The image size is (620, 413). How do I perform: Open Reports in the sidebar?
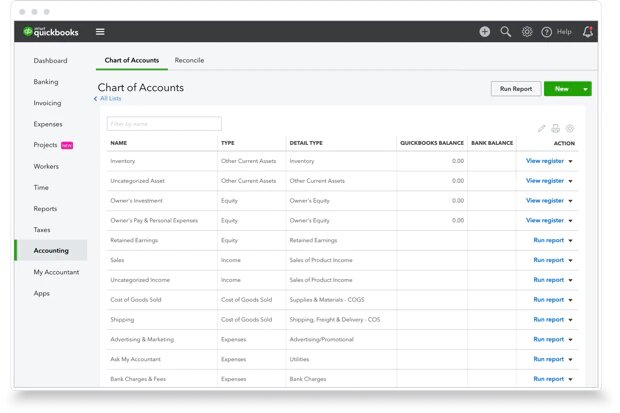coord(45,208)
